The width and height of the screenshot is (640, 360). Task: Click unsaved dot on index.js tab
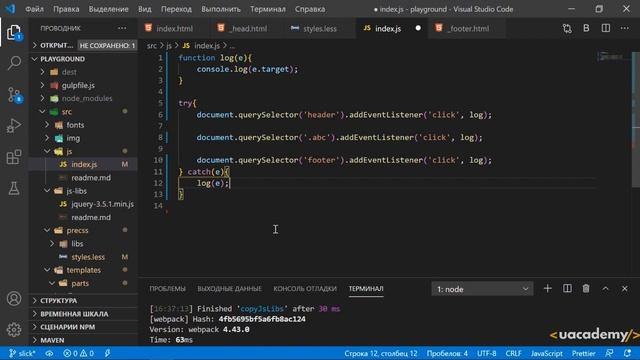click(x=418, y=28)
